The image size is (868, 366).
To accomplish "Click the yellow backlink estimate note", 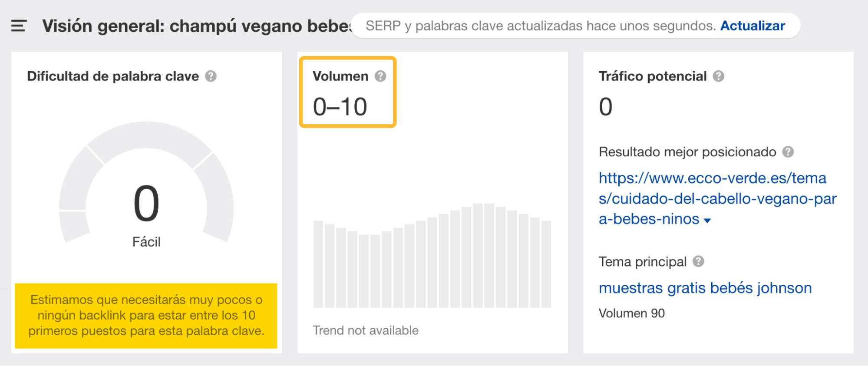I will click(x=146, y=316).
